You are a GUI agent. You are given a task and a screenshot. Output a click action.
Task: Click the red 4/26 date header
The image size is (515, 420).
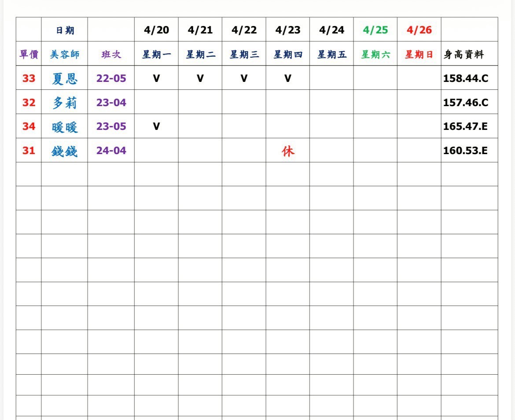click(419, 30)
